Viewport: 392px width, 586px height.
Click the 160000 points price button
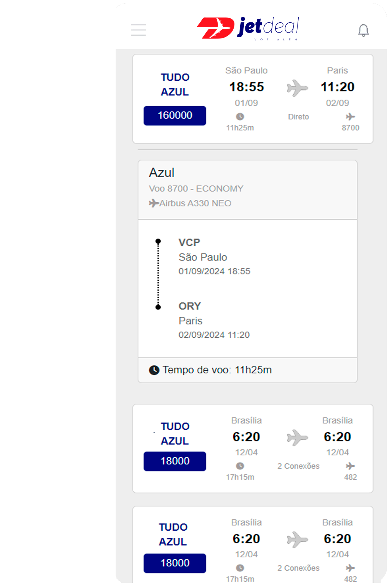point(175,116)
